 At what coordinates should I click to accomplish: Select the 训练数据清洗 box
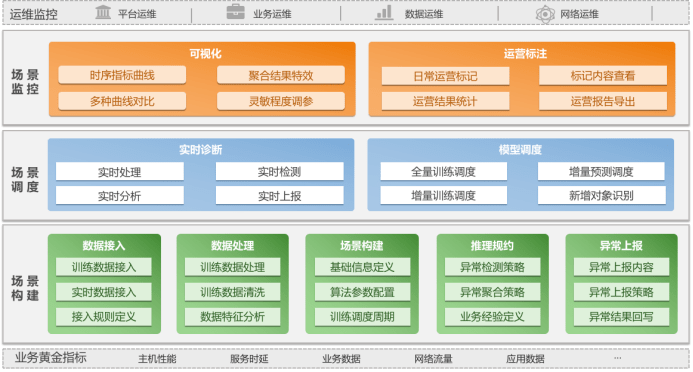pyautogui.click(x=232, y=292)
